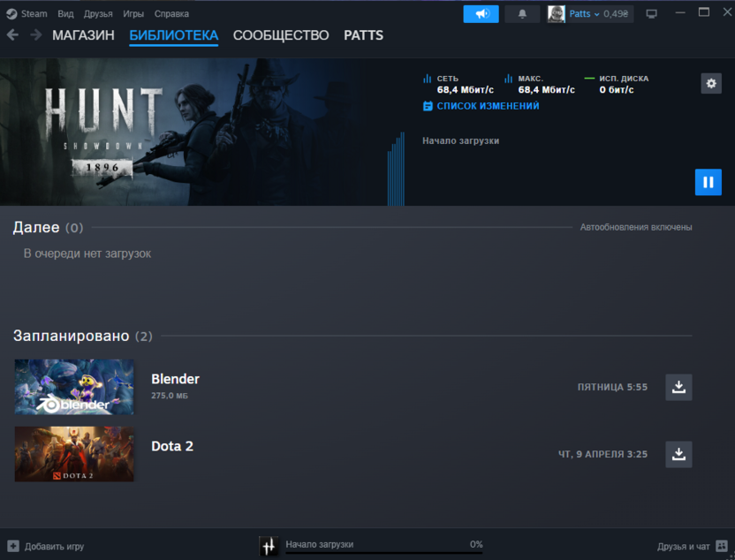Click the bottom 'Начало загрузки' status text
The width and height of the screenshot is (735, 560).
click(x=320, y=544)
